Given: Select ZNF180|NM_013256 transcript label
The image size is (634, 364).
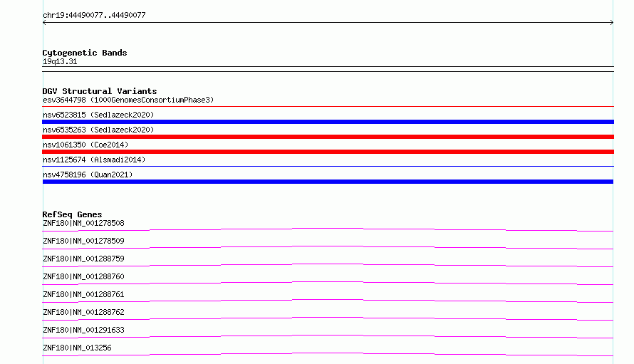Looking at the screenshot, I should tap(77, 348).
